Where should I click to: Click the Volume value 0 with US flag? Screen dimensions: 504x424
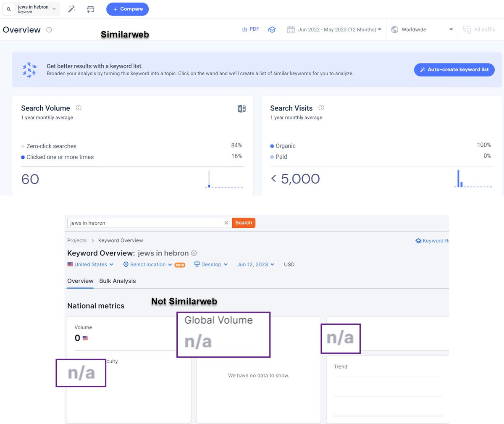81,338
